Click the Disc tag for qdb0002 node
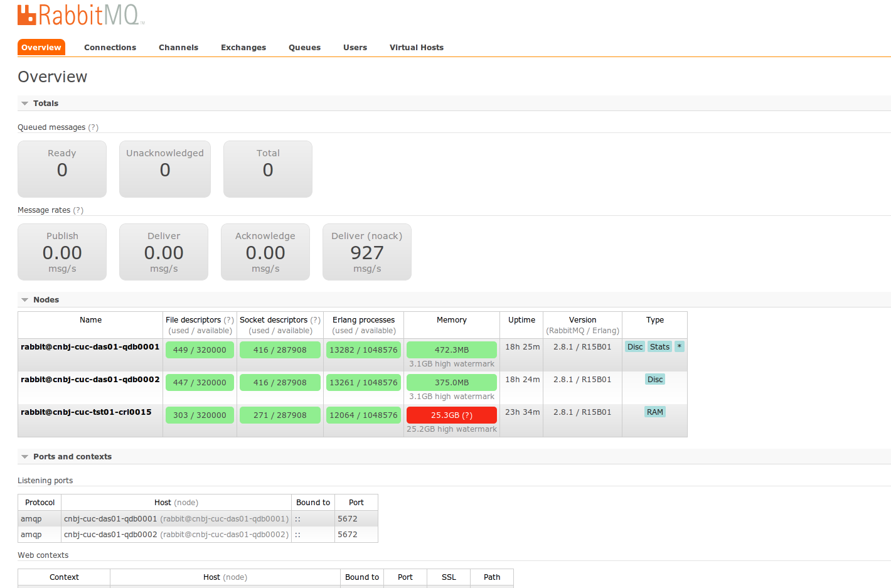This screenshot has height=588, width=891. [655, 379]
